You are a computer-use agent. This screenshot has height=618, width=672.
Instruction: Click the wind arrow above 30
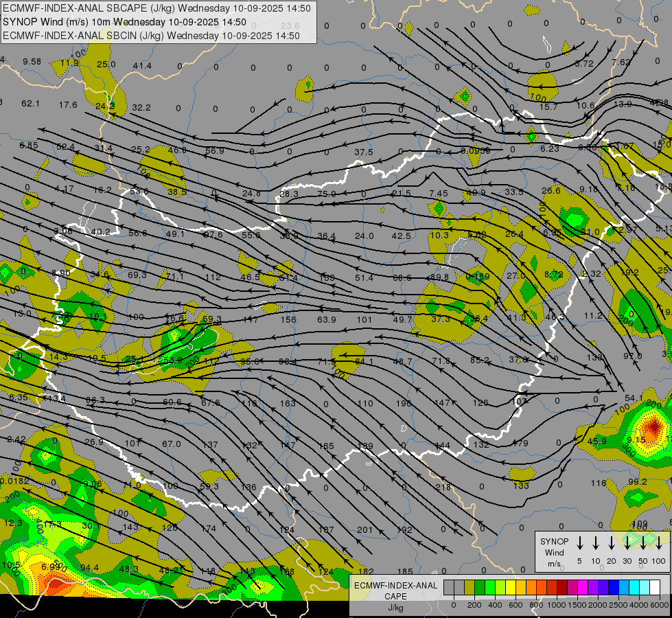627,542
